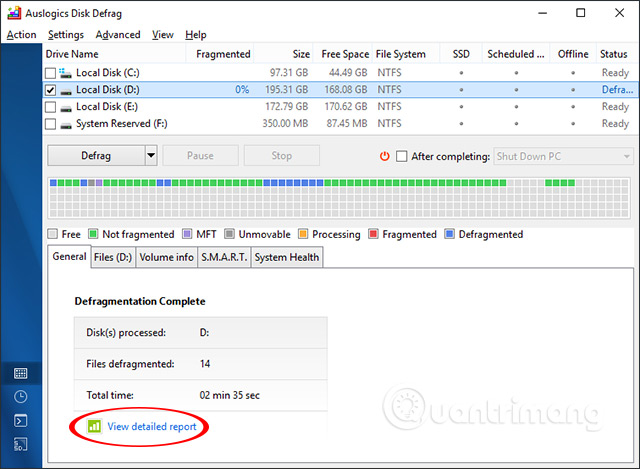The width and height of the screenshot is (640, 469).
Task: Click the Offline column header
Action: point(573,54)
